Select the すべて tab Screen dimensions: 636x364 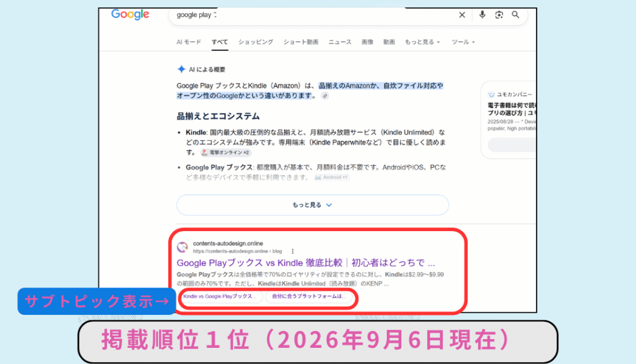pos(219,42)
